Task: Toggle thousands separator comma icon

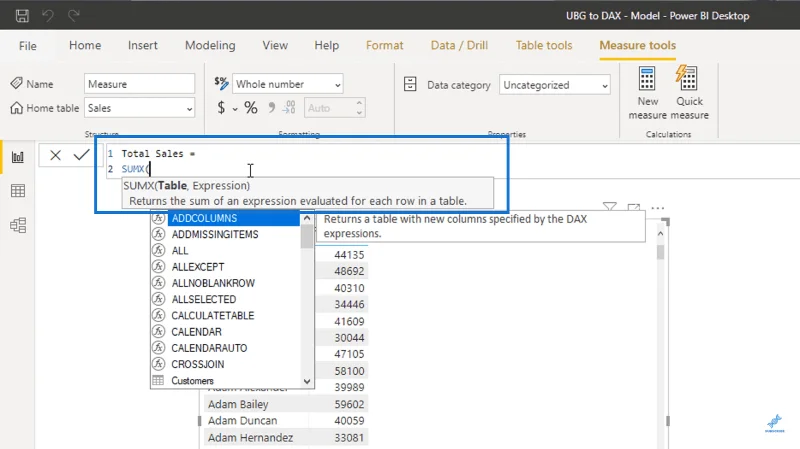Action: click(x=272, y=107)
